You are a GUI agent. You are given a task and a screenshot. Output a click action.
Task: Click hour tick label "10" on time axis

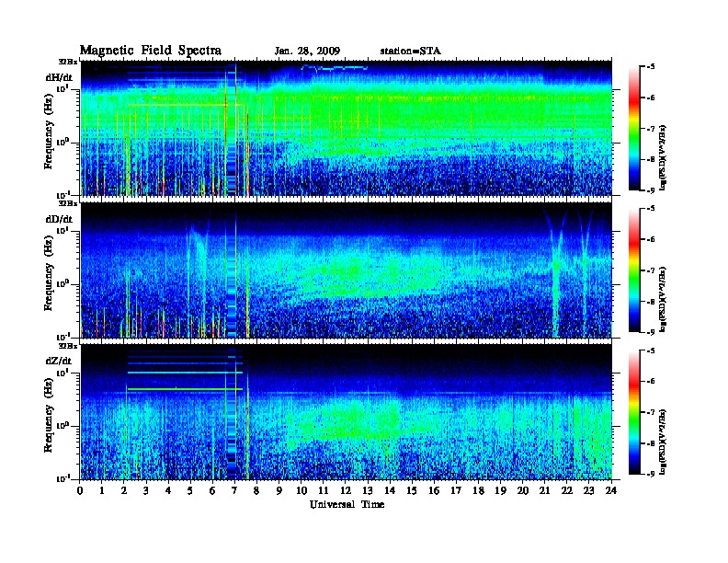[x=301, y=490]
